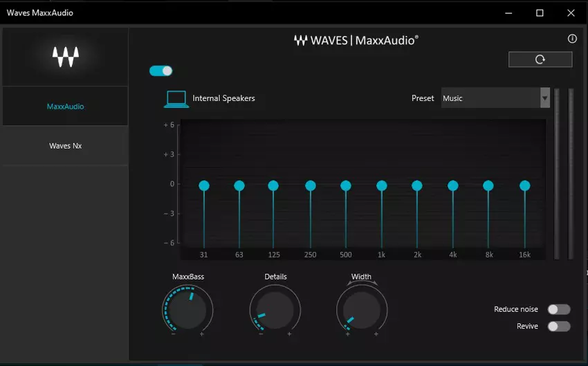Screen dimensions: 588x366
Task: Select the MaxxAudio tab in sidebar
Action: coord(65,107)
